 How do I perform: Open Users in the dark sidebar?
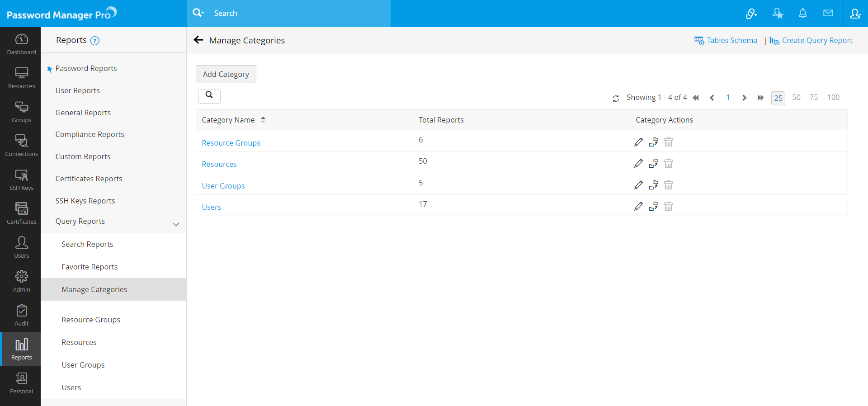21,248
